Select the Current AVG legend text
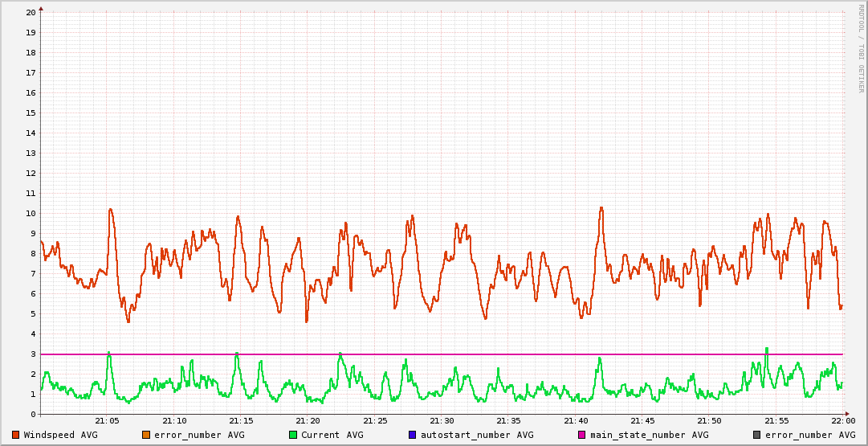868x446 pixels. click(332, 435)
